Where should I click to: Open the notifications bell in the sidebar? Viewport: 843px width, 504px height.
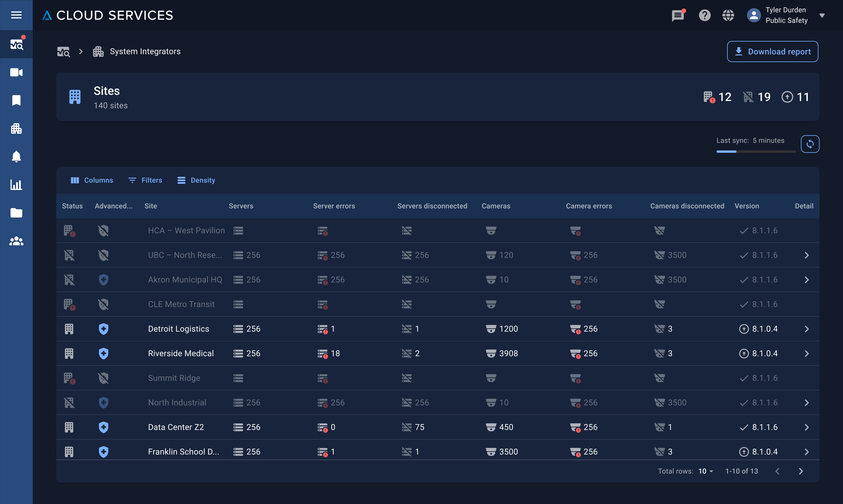click(x=16, y=157)
